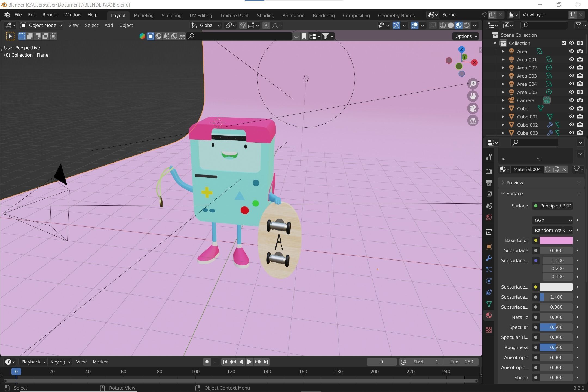Open the Physics properties tab
The height and width of the screenshot is (392, 588).
coord(489,281)
